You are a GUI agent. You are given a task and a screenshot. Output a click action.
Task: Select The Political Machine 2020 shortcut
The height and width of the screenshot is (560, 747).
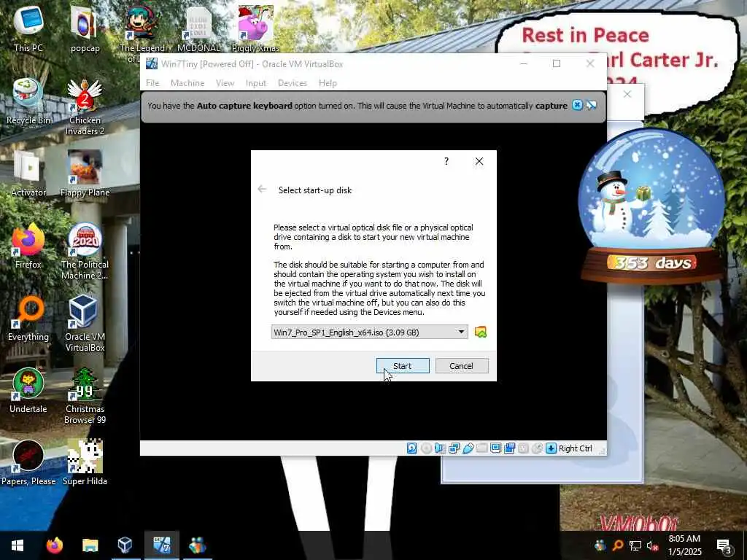coord(85,252)
